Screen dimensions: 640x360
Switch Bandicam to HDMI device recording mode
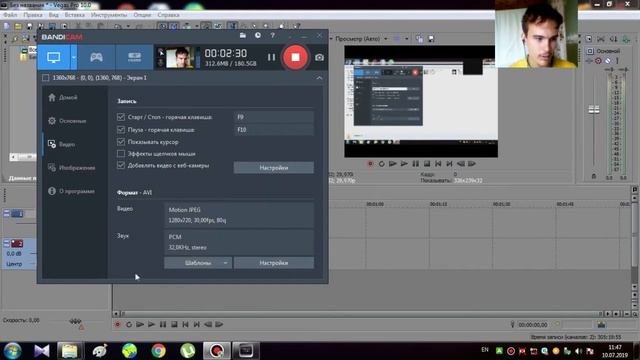(x=134, y=57)
